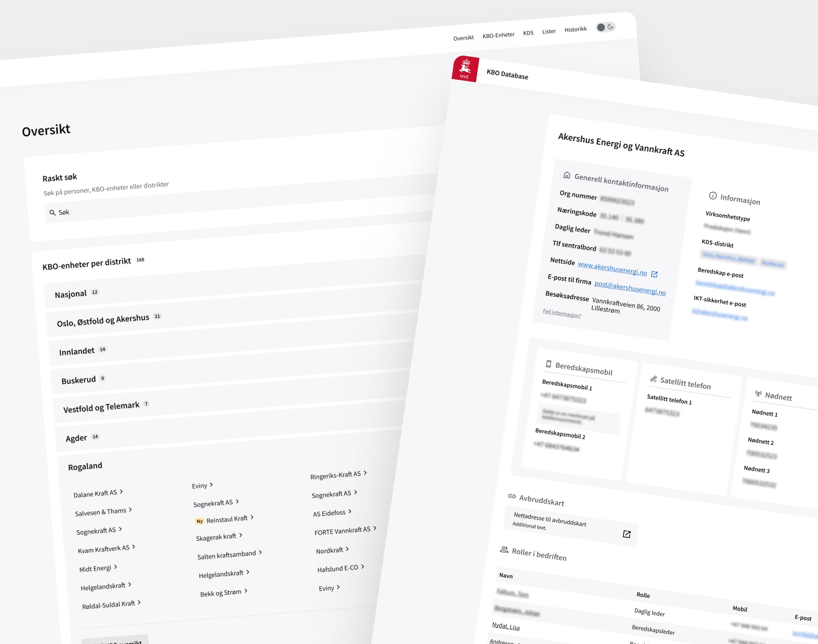This screenshot has height=644, width=818.
Task: Click the KBO Database title link
Action: [507, 74]
